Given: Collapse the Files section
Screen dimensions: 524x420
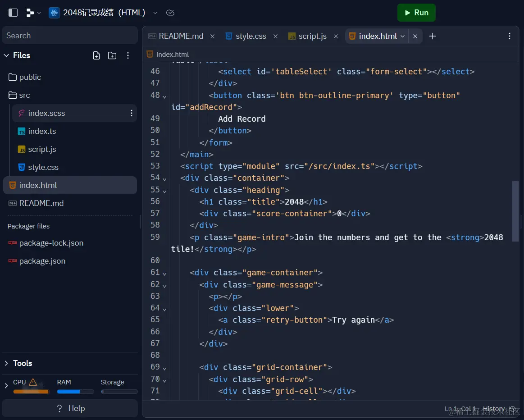Looking at the screenshot, I should coord(6,55).
